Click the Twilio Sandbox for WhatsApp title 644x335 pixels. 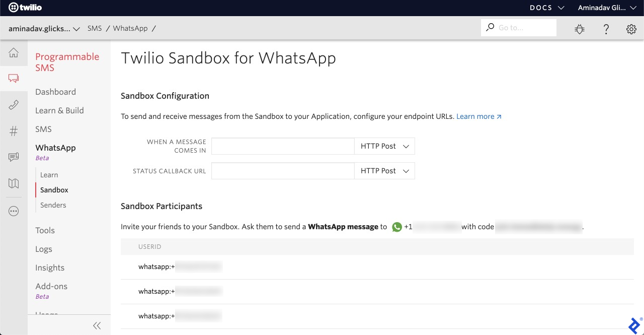click(x=228, y=58)
